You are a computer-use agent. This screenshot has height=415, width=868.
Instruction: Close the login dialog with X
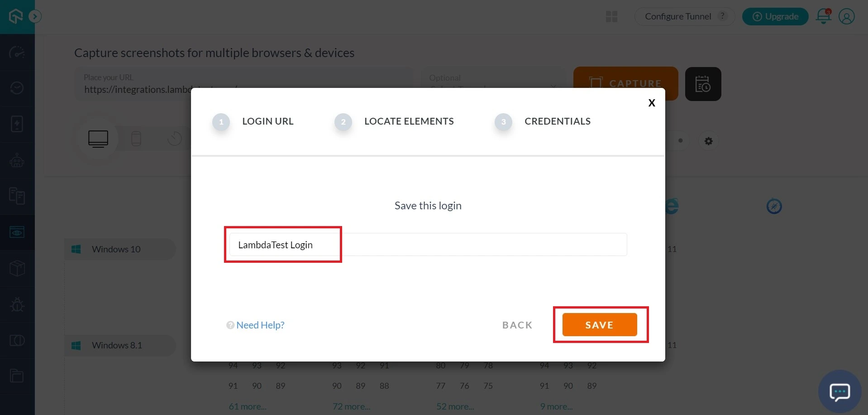click(651, 103)
